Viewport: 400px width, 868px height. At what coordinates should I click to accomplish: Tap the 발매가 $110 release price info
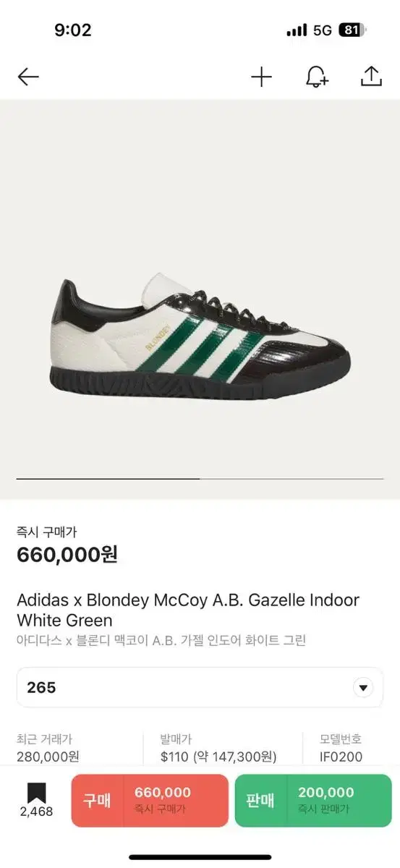tap(218, 748)
